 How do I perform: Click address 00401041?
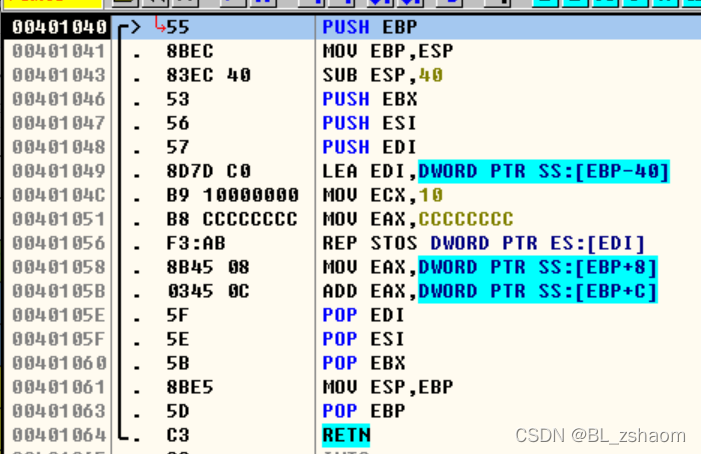click(x=59, y=51)
